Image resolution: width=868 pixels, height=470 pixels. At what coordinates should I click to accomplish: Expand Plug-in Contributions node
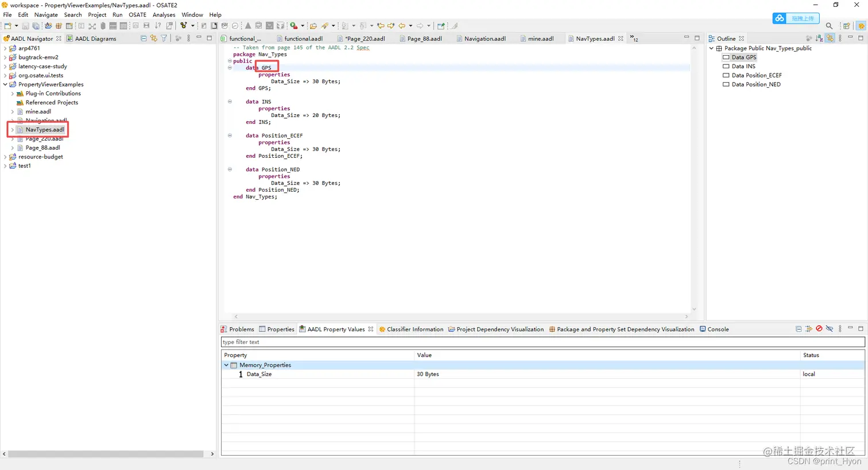tap(13, 94)
